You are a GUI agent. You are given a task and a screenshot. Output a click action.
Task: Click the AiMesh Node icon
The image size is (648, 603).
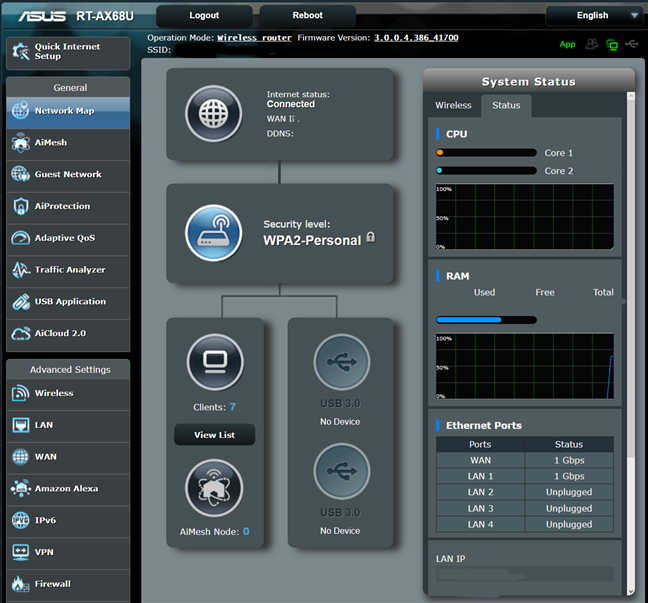coord(215,488)
